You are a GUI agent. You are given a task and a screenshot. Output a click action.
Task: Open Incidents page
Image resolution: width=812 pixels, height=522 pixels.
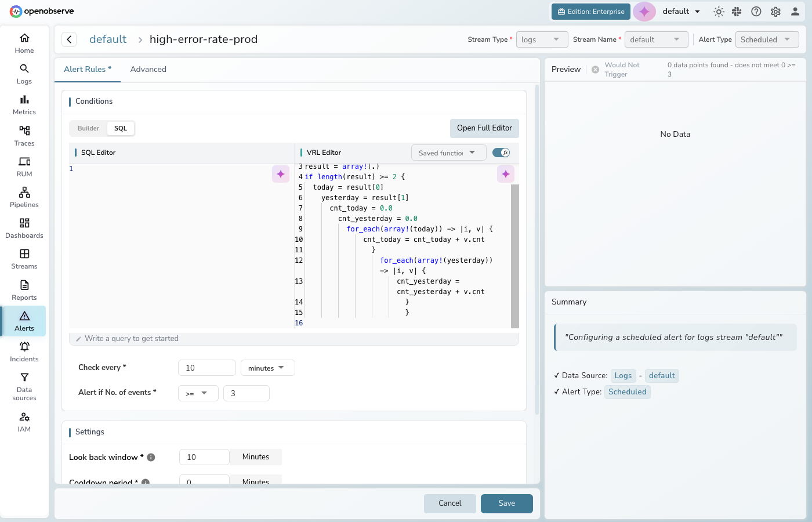24,352
